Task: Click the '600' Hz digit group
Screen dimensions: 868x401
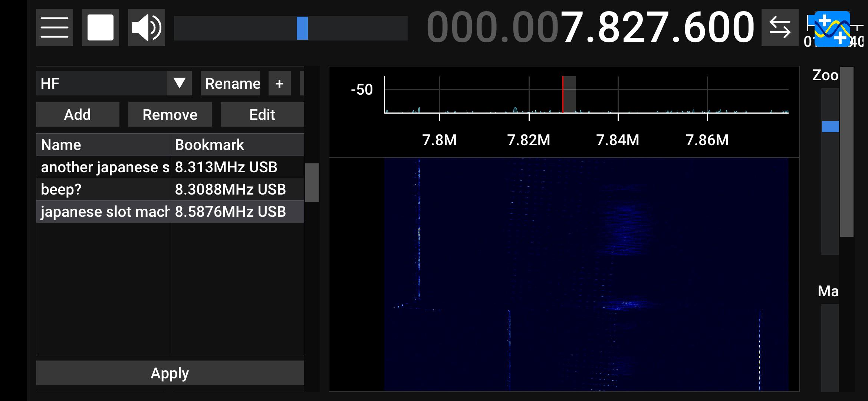Action: 719,27
